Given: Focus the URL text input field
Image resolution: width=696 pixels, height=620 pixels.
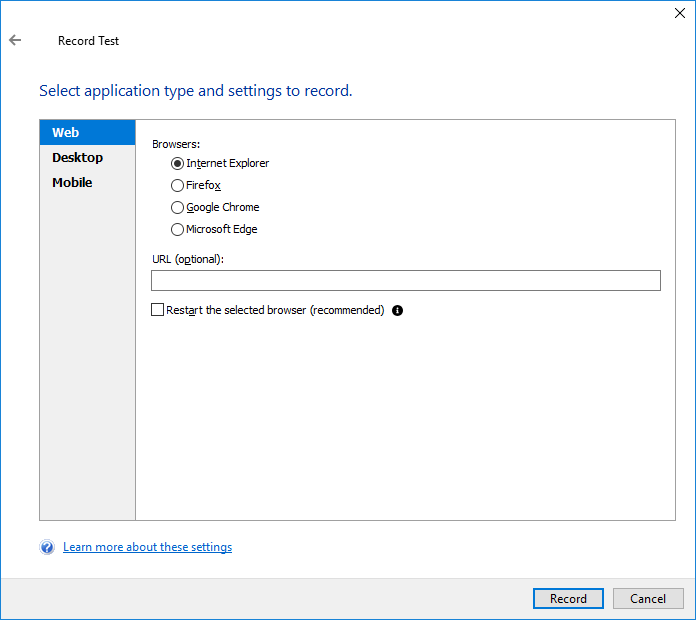Looking at the screenshot, I should [405, 280].
